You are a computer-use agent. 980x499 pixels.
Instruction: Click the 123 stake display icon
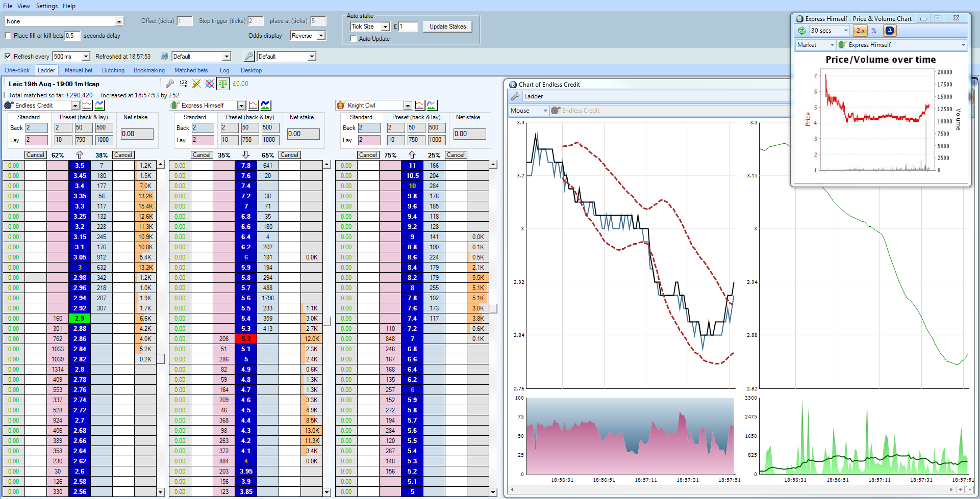(x=184, y=84)
